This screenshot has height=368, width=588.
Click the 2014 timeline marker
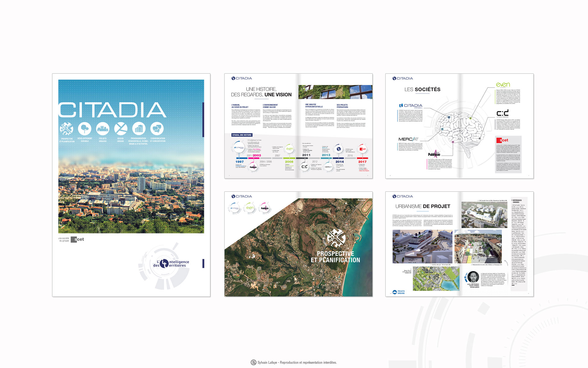click(x=339, y=162)
